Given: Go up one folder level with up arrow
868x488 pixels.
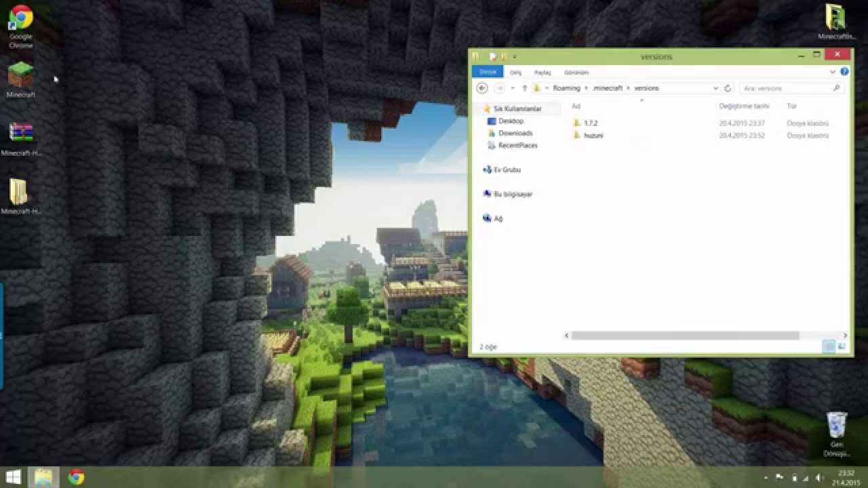Looking at the screenshot, I should [524, 88].
